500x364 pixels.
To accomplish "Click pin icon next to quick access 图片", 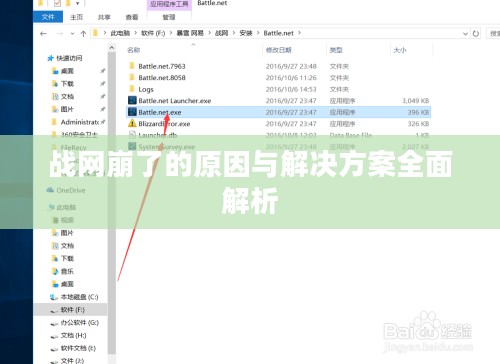I will (x=103, y=109).
